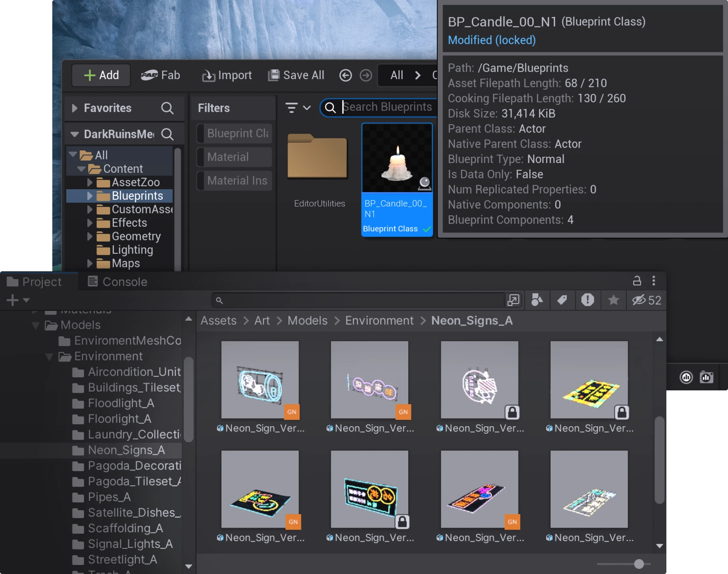Adjust the thumbnail size slider
This screenshot has height=574, width=728.
click(639, 563)
